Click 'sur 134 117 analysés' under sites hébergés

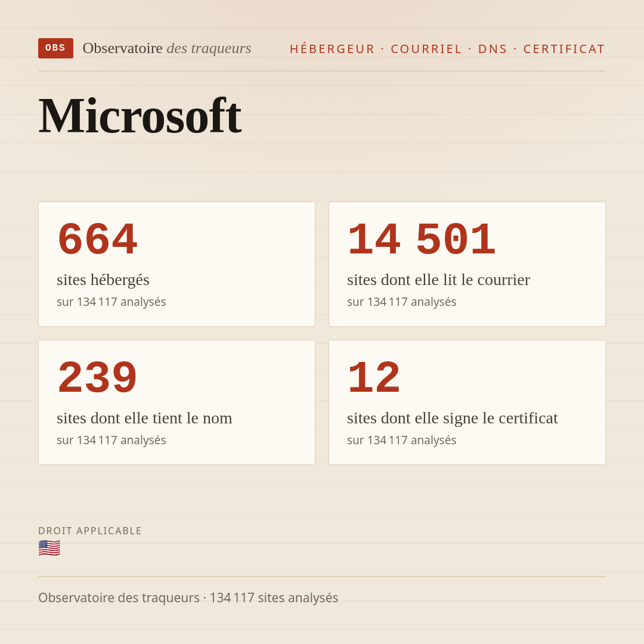(112, 302)
